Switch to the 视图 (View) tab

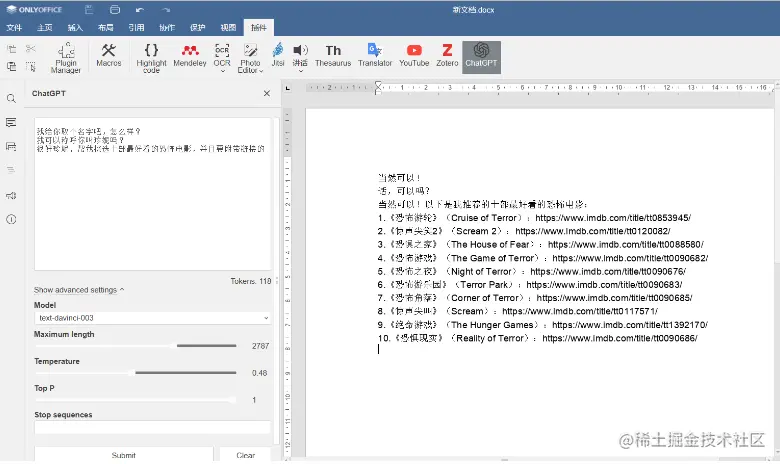(228, 27)
